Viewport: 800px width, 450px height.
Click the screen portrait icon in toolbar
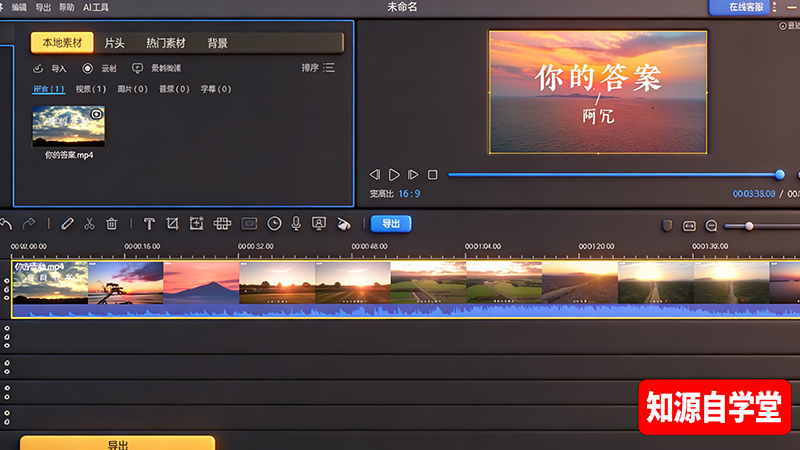pyautogui.click(x=319, y=223)
